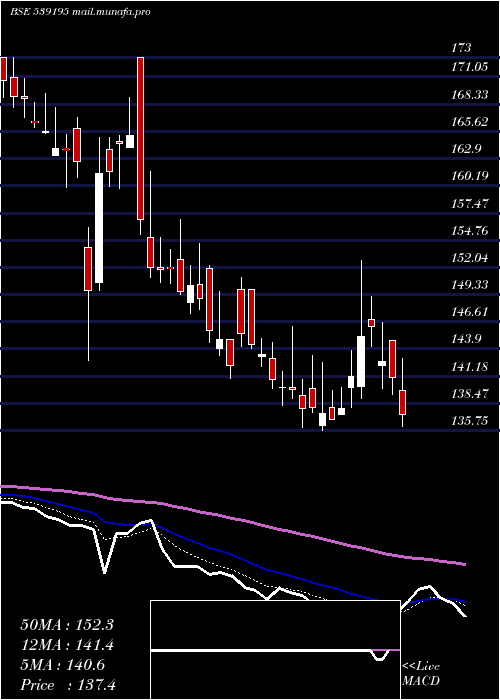Viewport: 500px width, 700px height.
Task: Click the tall white candlestick body near 160
Action: 99,228
